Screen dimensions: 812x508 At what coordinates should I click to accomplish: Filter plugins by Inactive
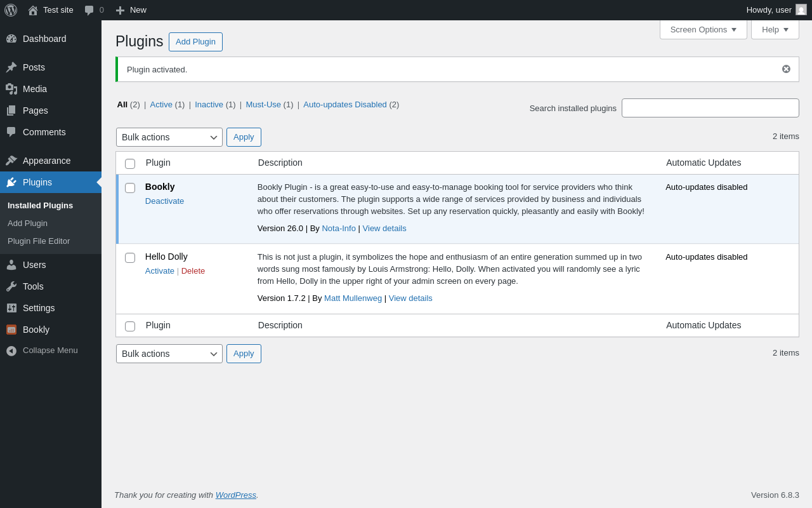pos(209,105)
